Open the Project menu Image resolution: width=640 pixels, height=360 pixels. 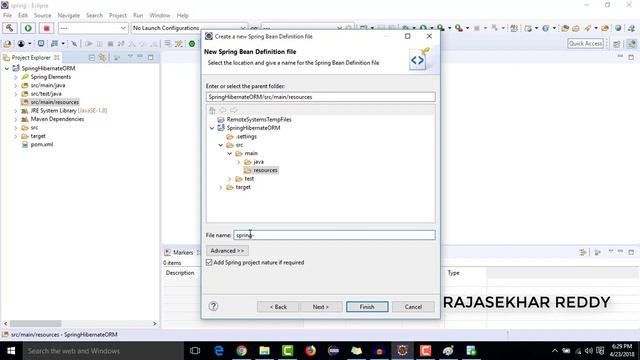pyautogui.click(x=118, y=15)
